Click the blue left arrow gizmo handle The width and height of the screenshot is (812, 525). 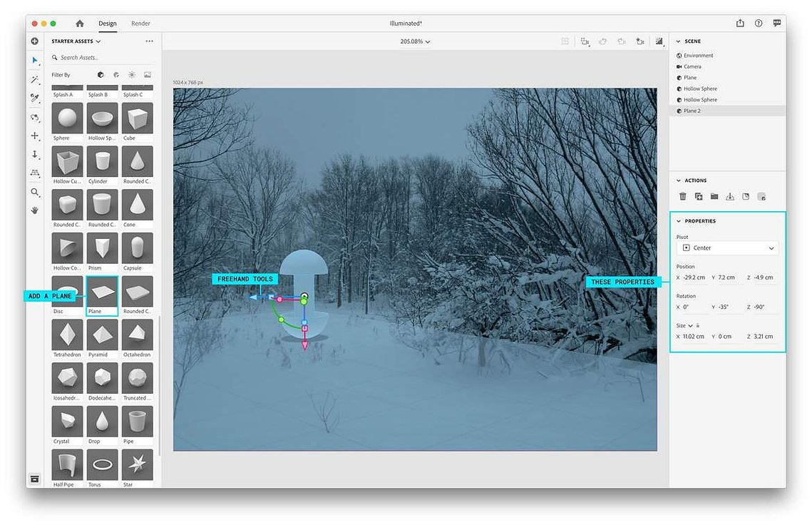[253, 297]
